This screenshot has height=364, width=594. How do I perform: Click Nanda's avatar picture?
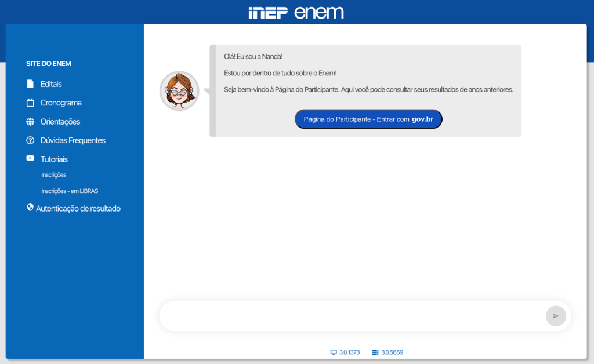click(179, 90)
